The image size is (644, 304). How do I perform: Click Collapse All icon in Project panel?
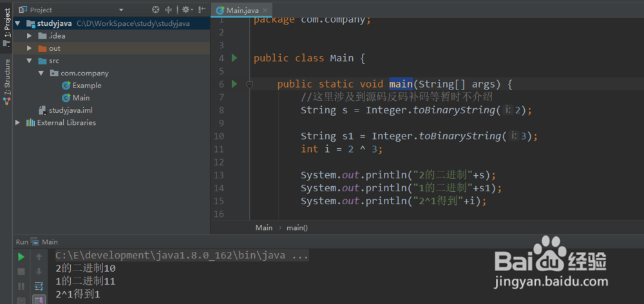coord(168,10)
